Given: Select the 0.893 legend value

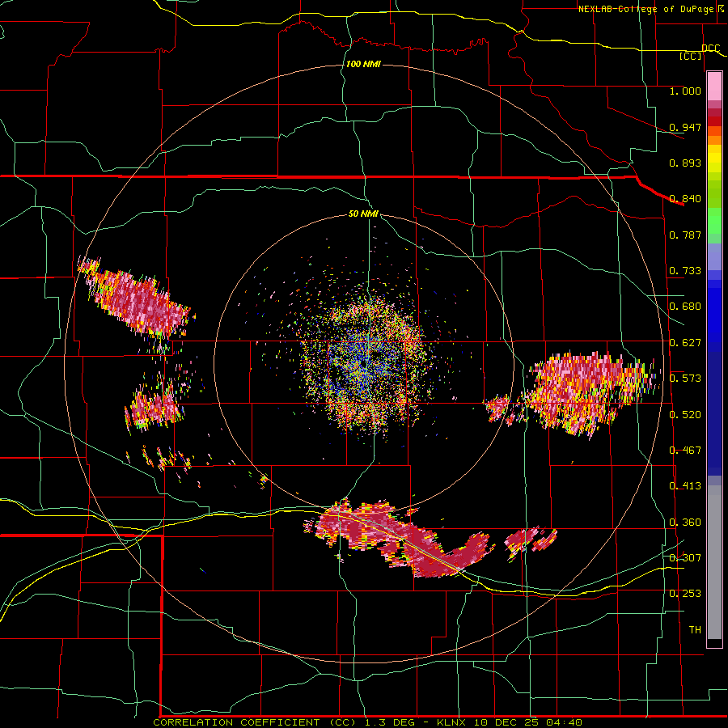Looking at the screenshot, I should pos(685,163).
